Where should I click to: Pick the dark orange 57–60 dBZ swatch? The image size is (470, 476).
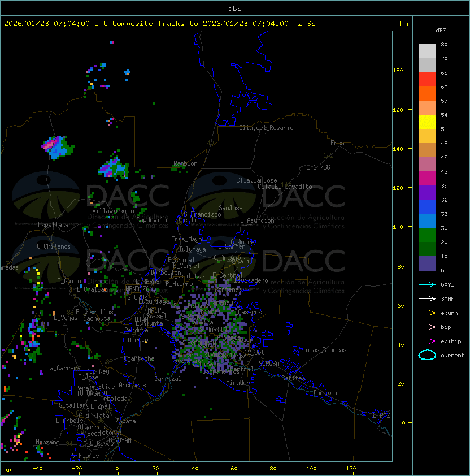(427, 93)
